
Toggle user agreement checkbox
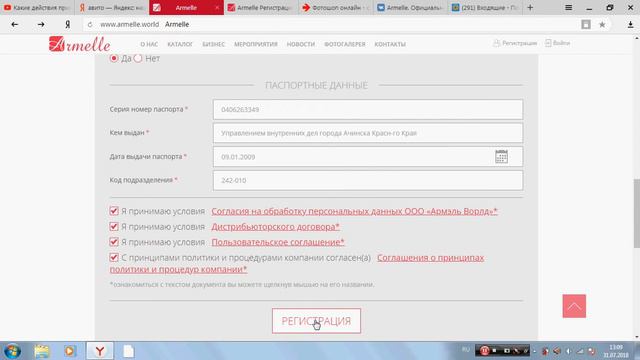(x=114, y=242)
